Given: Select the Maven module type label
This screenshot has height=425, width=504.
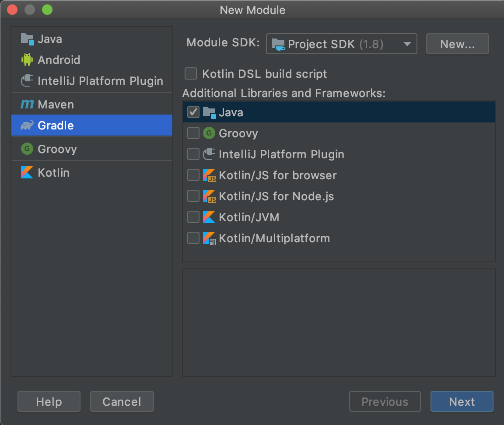Looking at the screenshot, I should [56, 105].
